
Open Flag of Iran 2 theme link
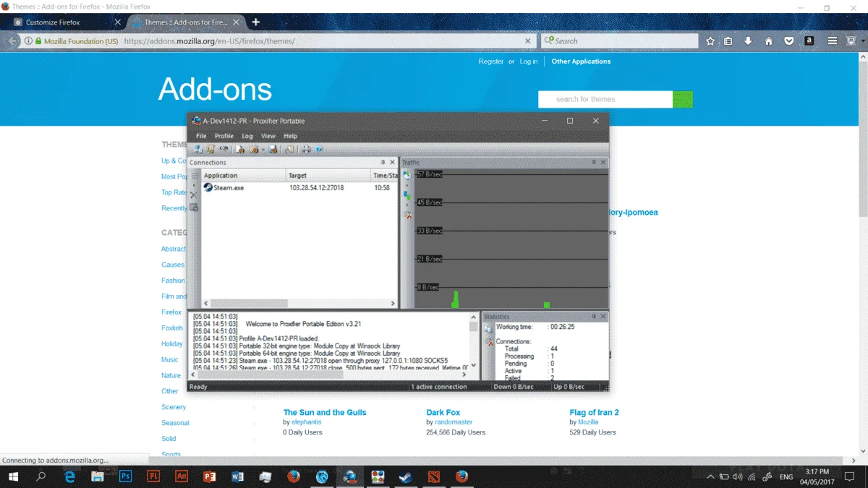tap(594, 413)
